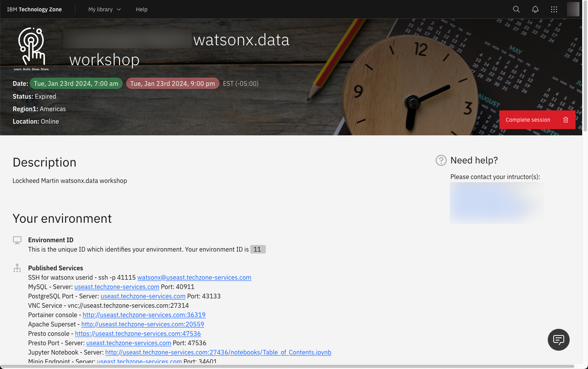Open the Apache Superset link

143,324
